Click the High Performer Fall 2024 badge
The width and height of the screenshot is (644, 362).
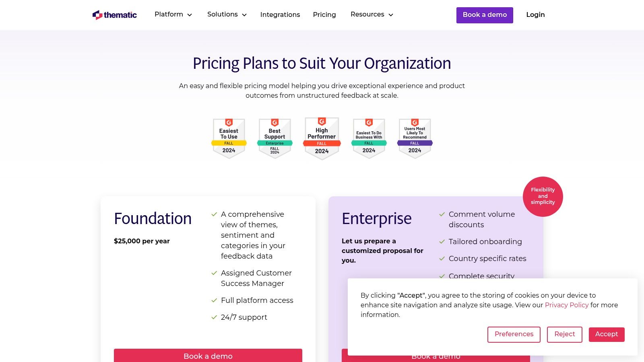point(322,139)
